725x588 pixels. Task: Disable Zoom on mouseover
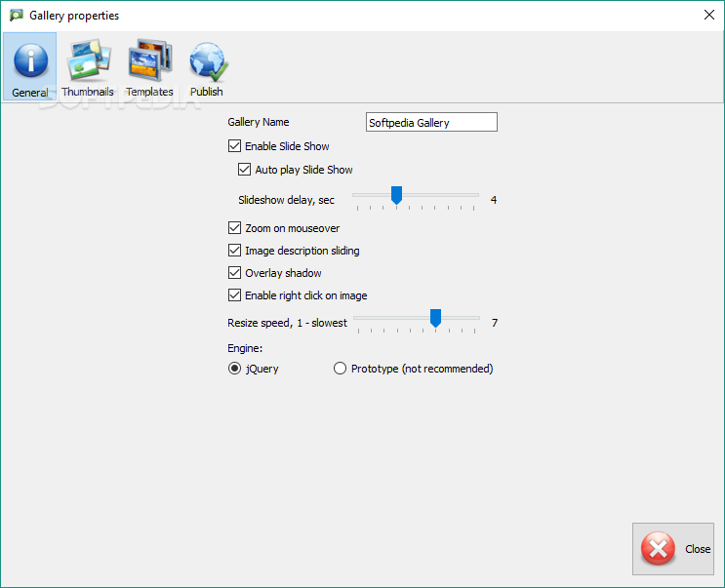click(x=234, y=228)
